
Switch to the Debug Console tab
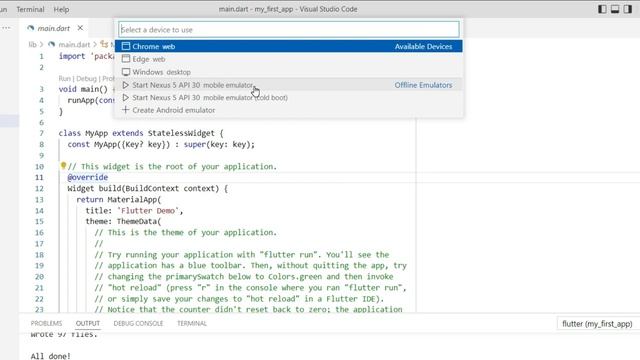[x=138, y=323]
